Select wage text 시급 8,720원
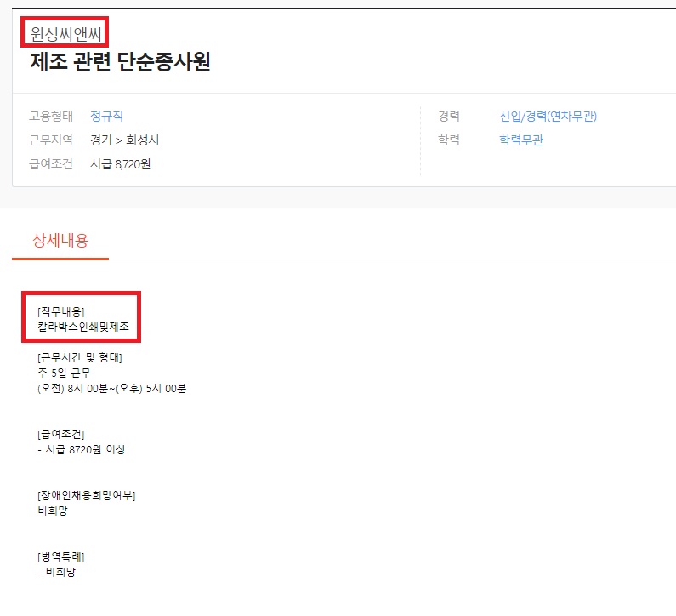The image size is (676, 616). tap(120, 164)
